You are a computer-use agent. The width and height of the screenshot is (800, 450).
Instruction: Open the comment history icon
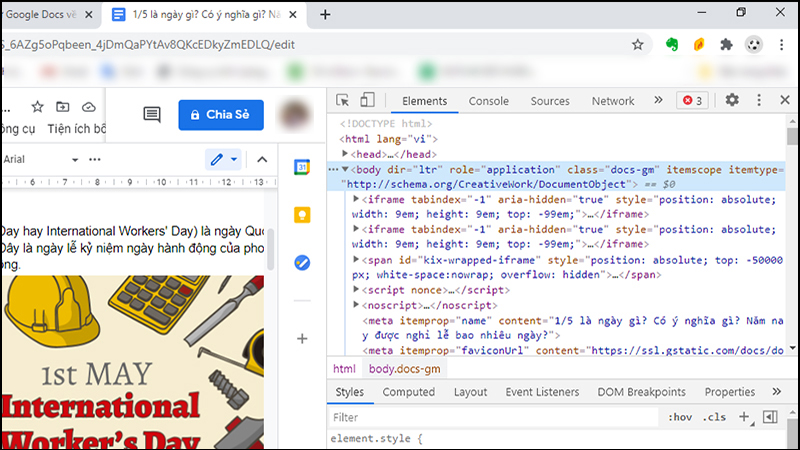(152, 114)
